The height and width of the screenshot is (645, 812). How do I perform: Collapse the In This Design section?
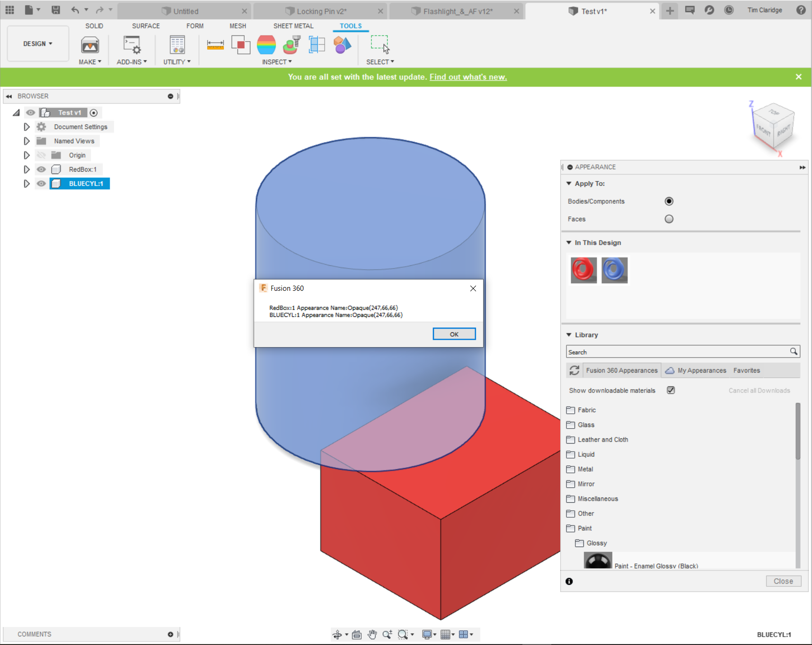click(569, 243)
